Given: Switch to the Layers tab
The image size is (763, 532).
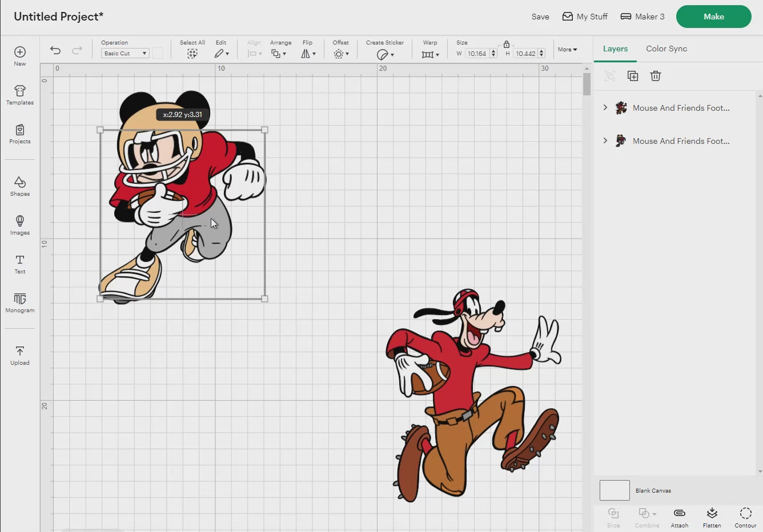Looking at the screenshot, I should (x=615, y=49).
